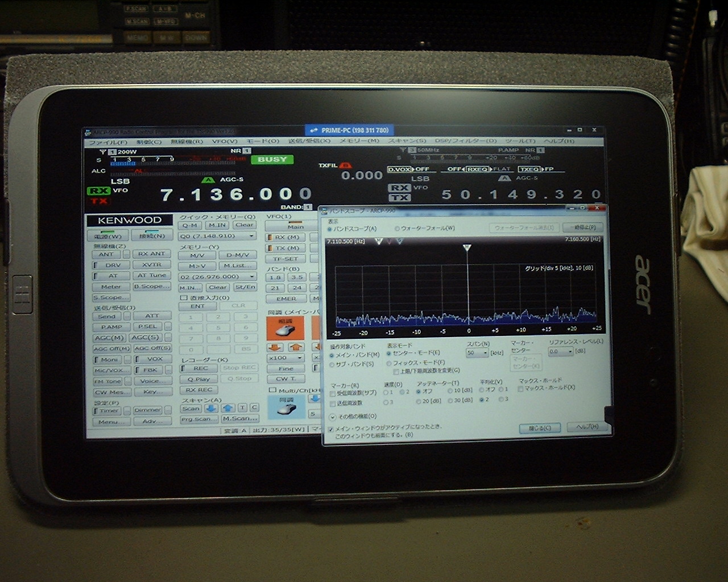The image size is (728, 582).
Task: Open the Mode (O) menu
Action: point(262,141)
